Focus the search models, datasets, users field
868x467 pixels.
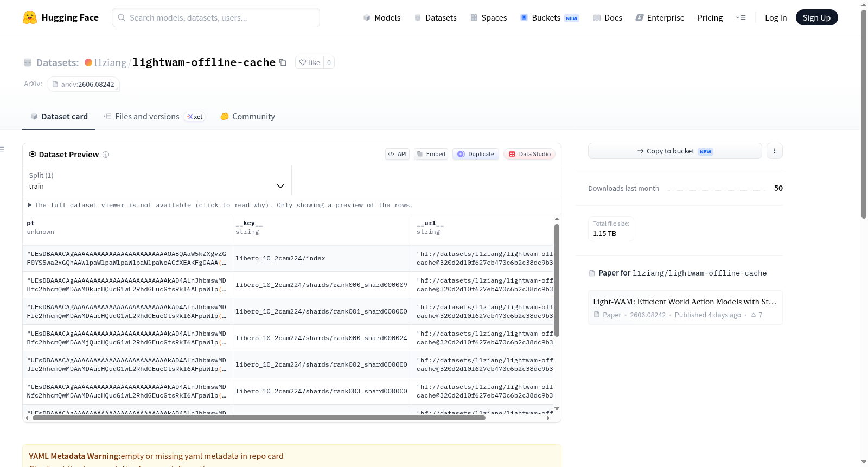click(x=216, y=17)
